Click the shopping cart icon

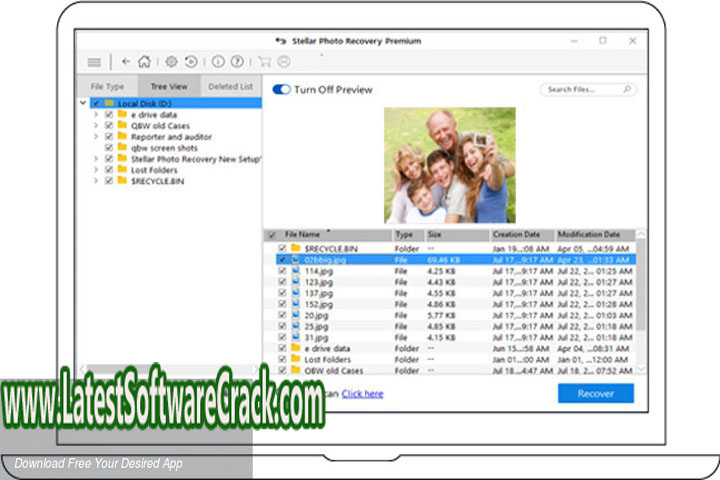[x=264, y=62]
